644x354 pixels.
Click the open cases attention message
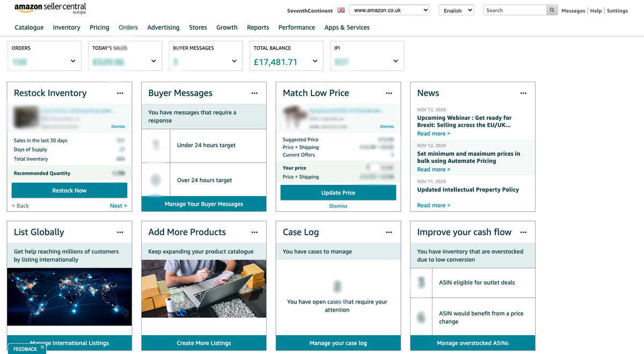coord(337,306)
